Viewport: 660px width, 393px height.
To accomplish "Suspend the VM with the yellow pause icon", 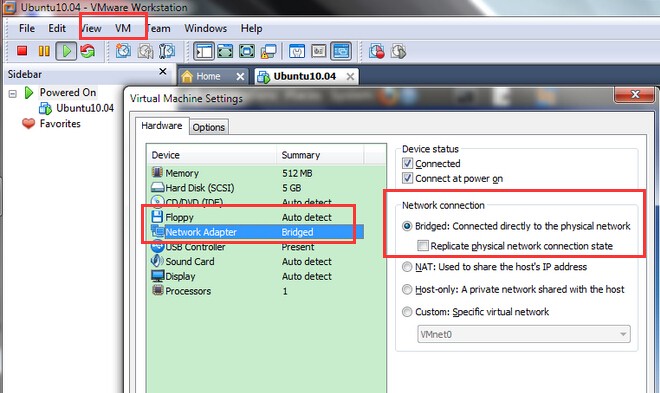I will tap(44, 51).
